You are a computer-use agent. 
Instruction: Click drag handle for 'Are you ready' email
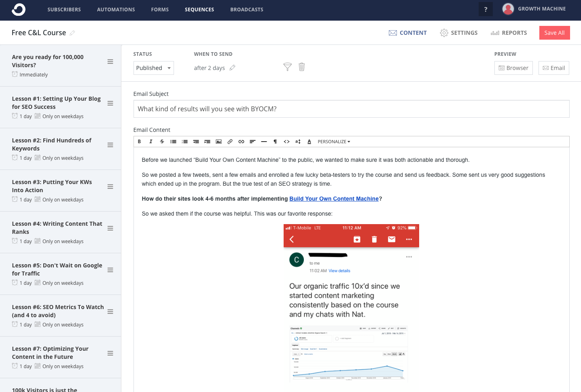pos(110,61)
